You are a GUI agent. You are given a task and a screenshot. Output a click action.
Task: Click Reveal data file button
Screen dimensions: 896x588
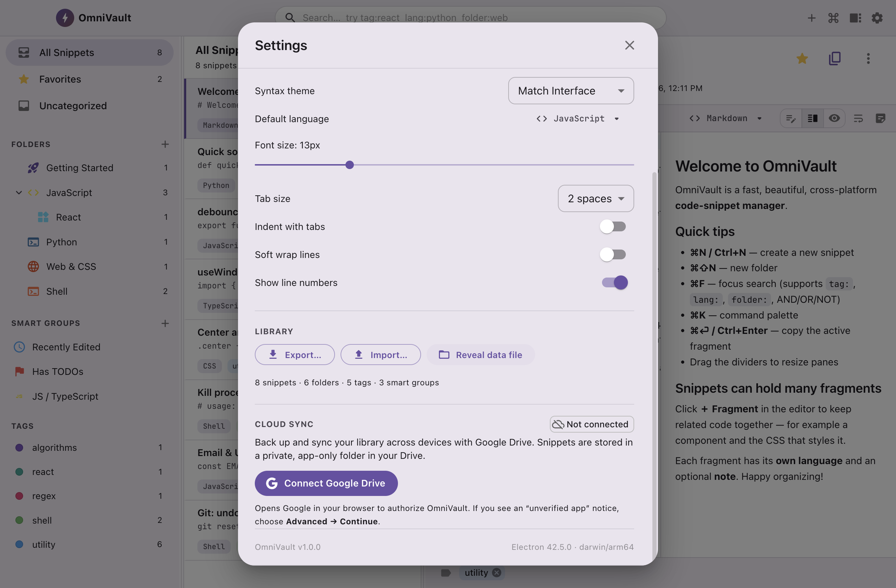481,355
